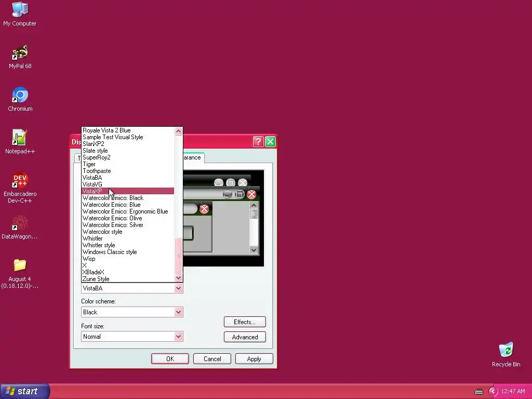
Task: Click preview window scroll down arrow
Action: coord(254,250)
